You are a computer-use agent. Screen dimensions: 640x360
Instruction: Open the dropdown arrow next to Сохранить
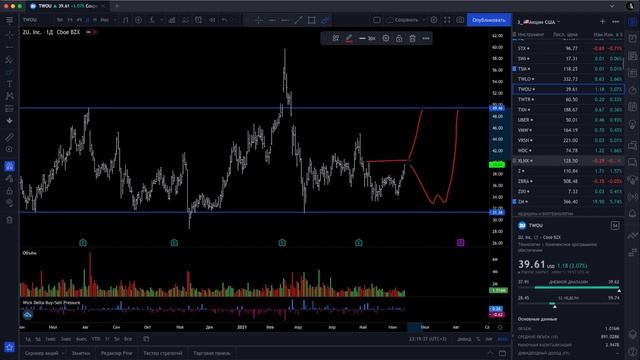[x=423, y=20]
